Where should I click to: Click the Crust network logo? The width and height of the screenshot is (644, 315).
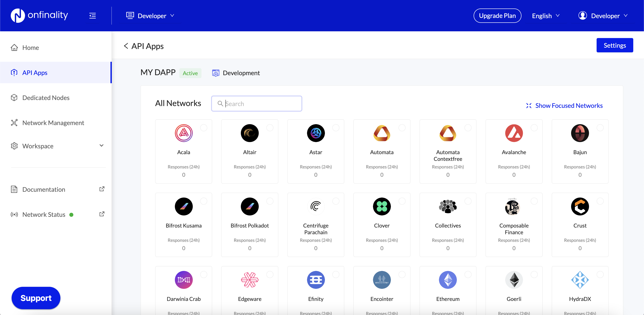pos(580,206)
